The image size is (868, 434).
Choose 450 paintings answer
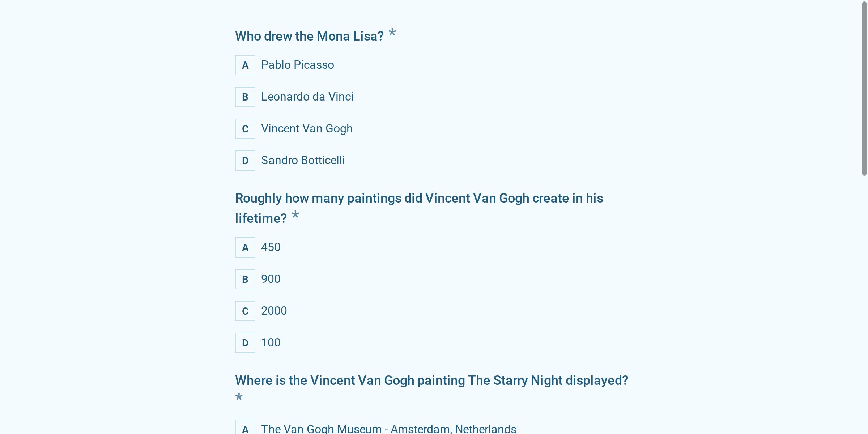271,247
